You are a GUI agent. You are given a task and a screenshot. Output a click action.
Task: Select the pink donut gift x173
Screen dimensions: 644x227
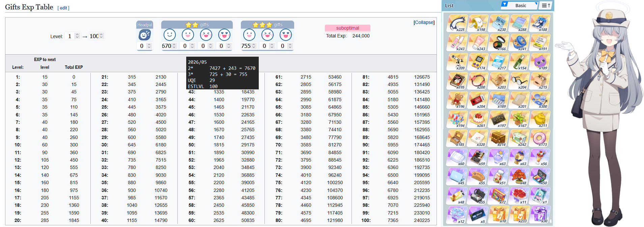click(540, 139)
